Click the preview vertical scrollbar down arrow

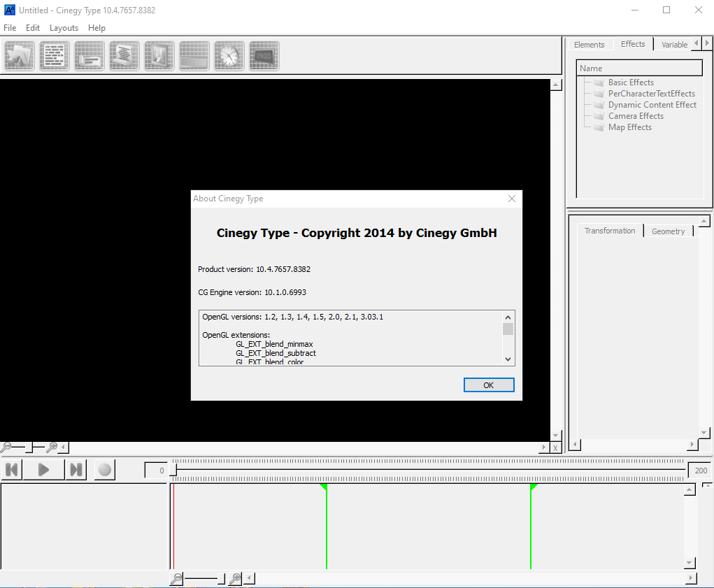555,436
